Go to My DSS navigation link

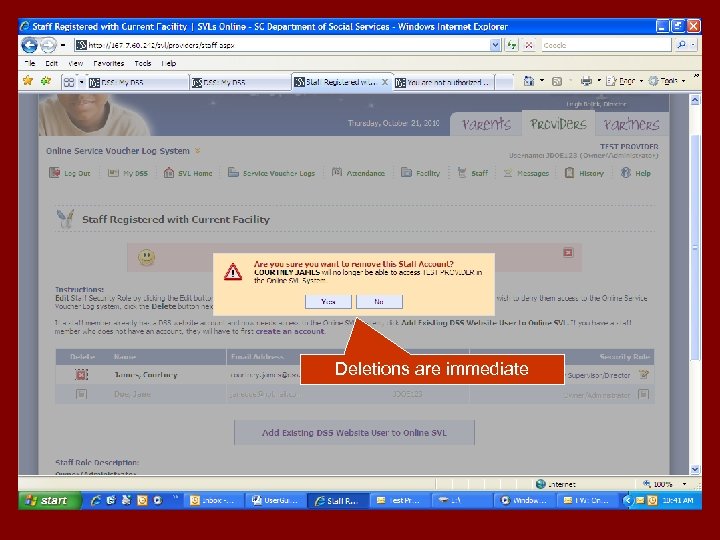tap(128, 173)
